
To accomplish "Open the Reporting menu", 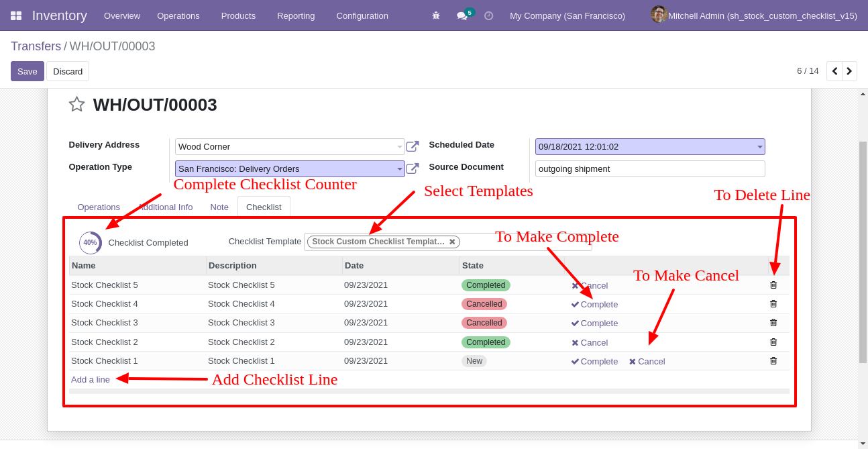I will [296, 15].
